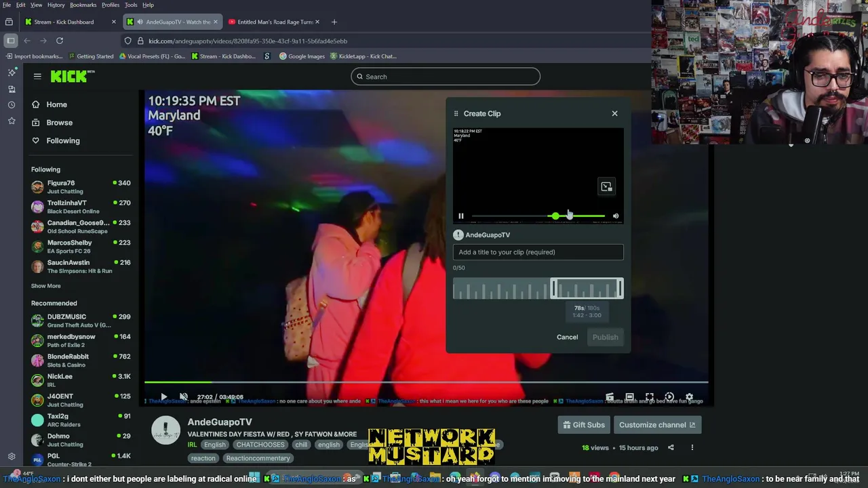
Task: Open the Tools menu
Action: tap(131, 5)
